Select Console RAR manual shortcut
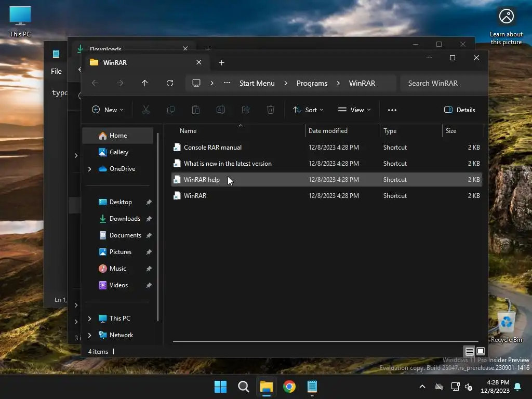532x399 pixels. (x=327, y=147)
